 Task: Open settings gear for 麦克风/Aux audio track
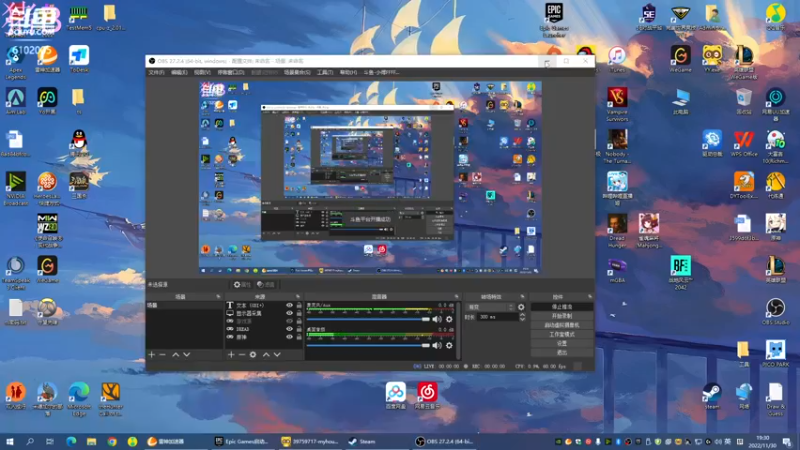click(449, 319)
